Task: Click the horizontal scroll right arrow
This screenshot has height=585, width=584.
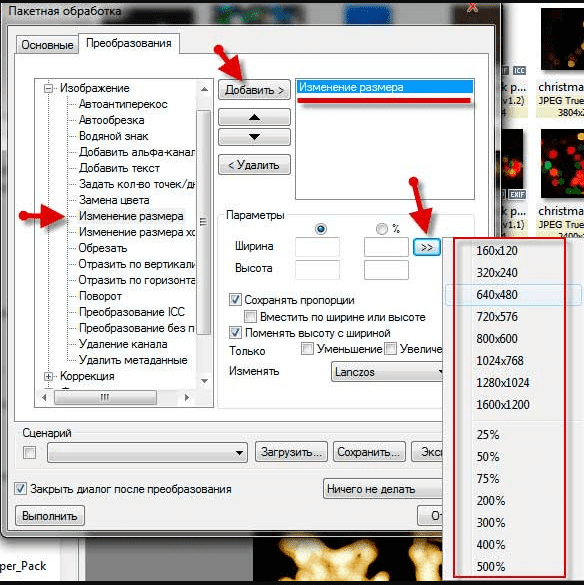Action: pos(187,398)
